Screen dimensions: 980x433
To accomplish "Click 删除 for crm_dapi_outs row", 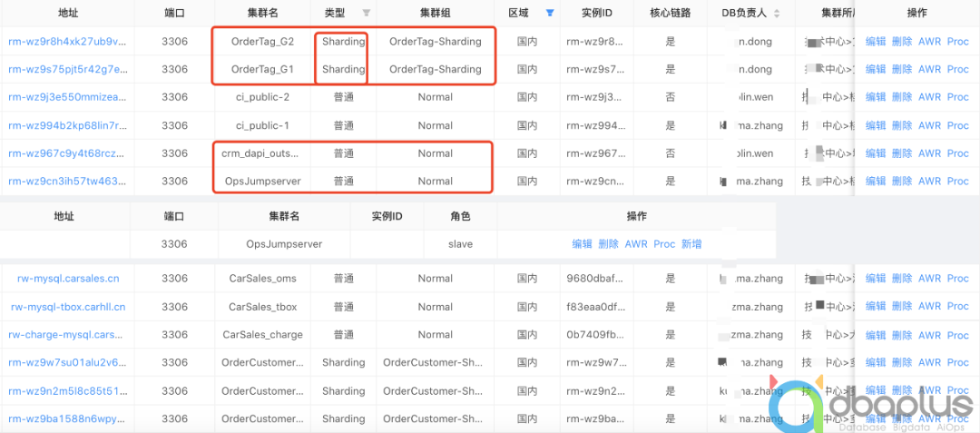I will (902, 153).
